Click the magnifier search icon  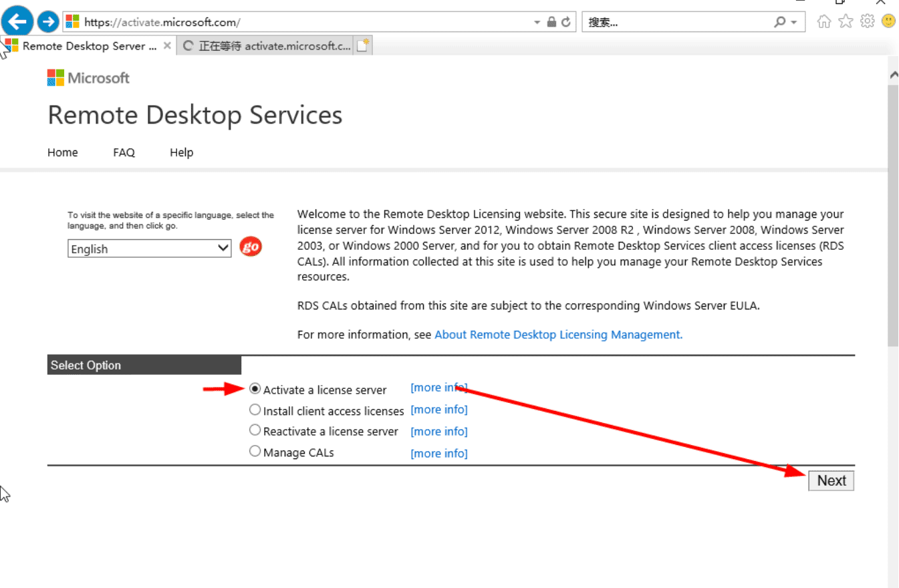tap(780, 22)
